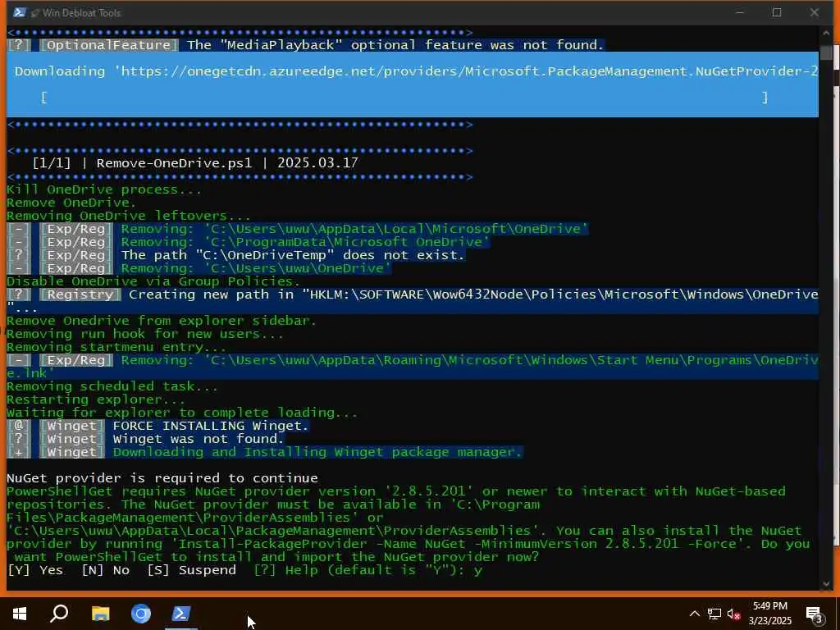Click 'Removing startmenu entry...' line

coord(116,347)
